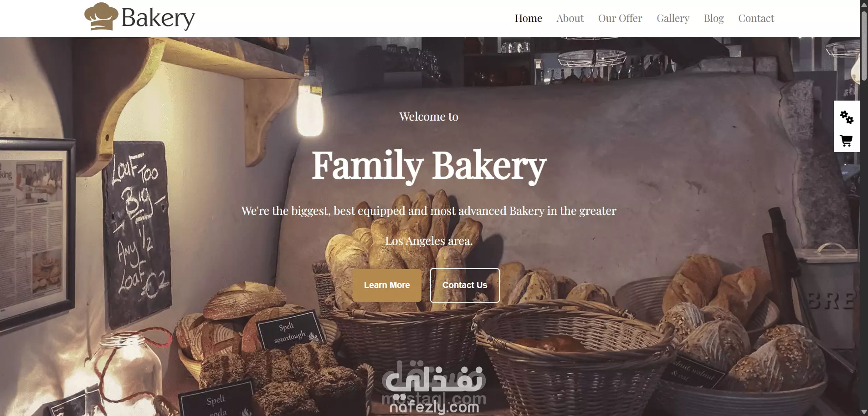Click the Welcome to text
This screenshot has height=416, width=868.
click(x=429, y=117)
